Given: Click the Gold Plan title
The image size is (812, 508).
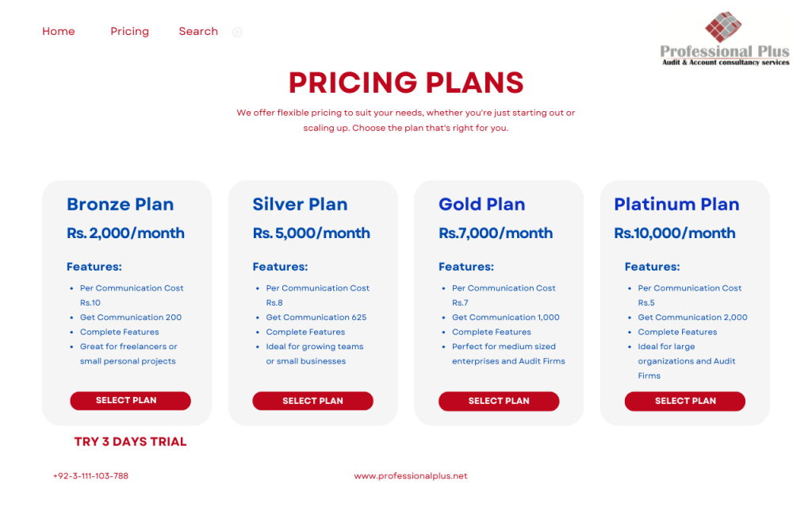Looking at the screenshot, I should pos(481,204).
